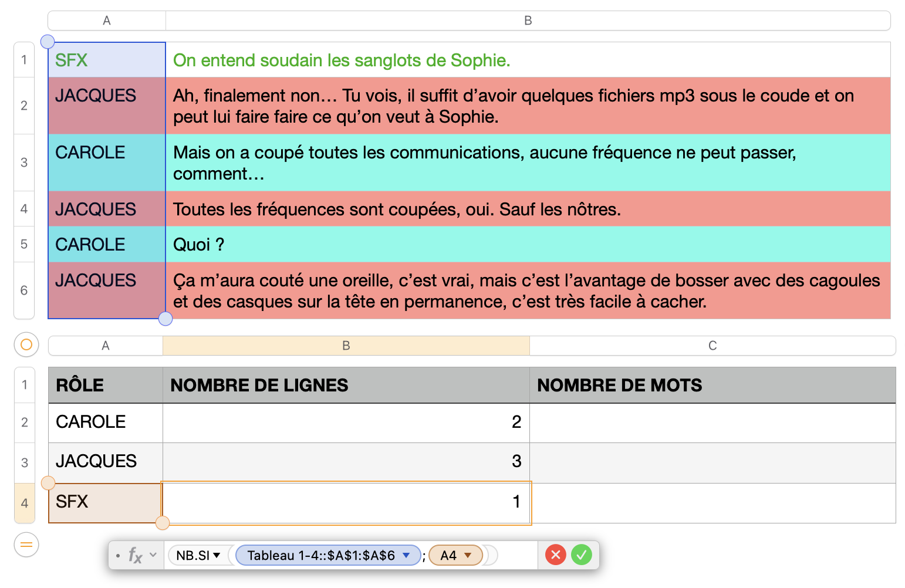
Task: Click the CAROLE cell in the role summary
Action: [105, 422]
